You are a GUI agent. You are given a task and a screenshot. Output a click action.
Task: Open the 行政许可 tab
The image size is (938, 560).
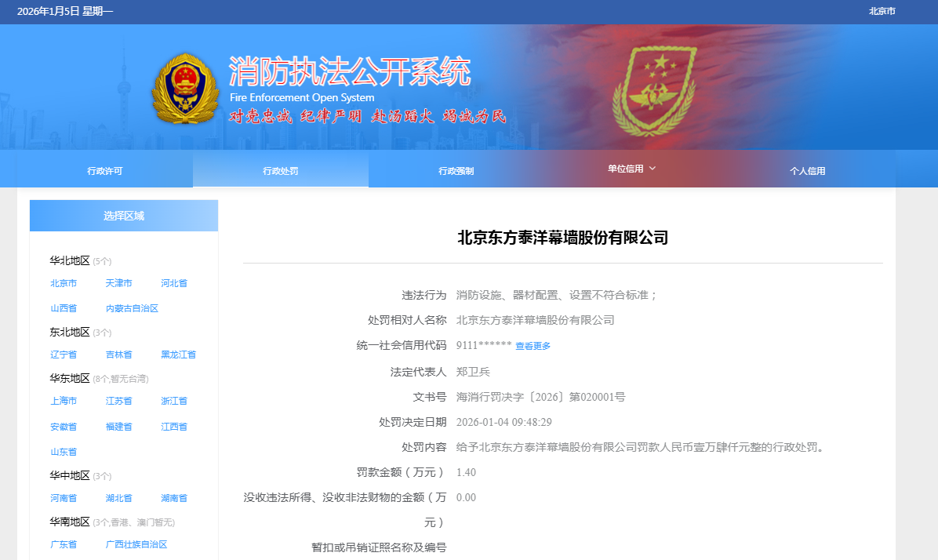point(104,171)
